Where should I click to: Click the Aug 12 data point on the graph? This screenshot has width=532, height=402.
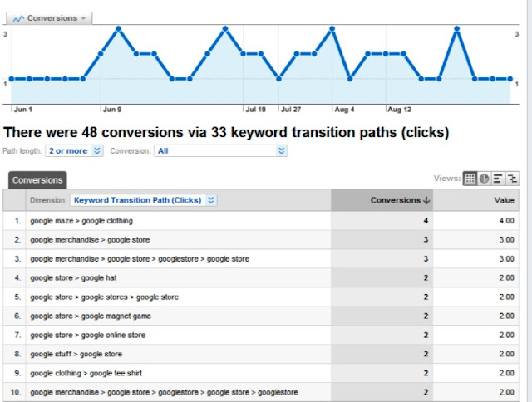[386, 54]
